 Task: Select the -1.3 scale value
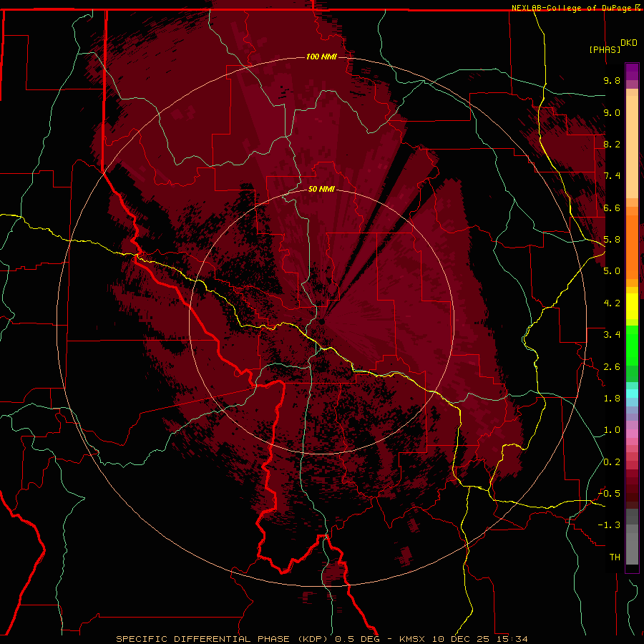pyautogui.click(x=609, y=525)
